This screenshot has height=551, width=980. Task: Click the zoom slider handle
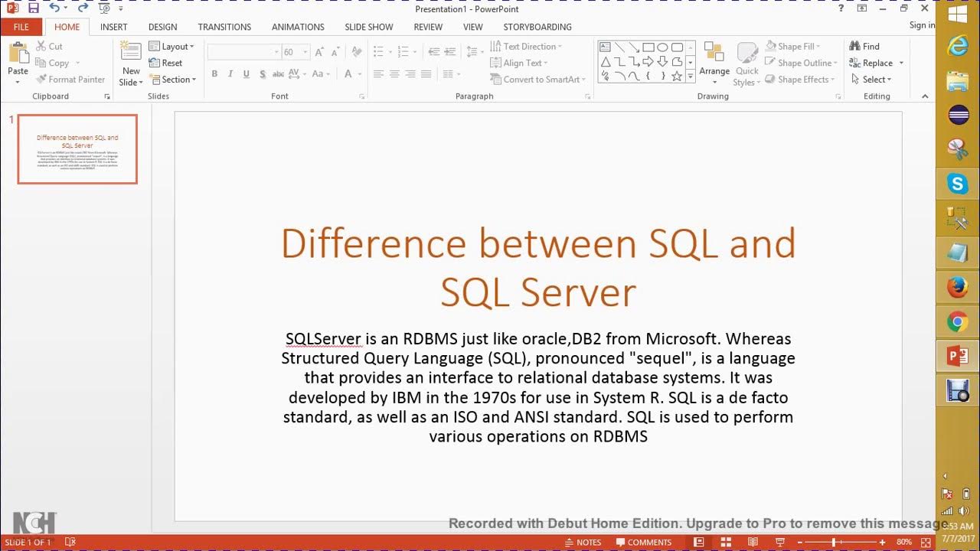pyautogui.click(x=834, y=543)
